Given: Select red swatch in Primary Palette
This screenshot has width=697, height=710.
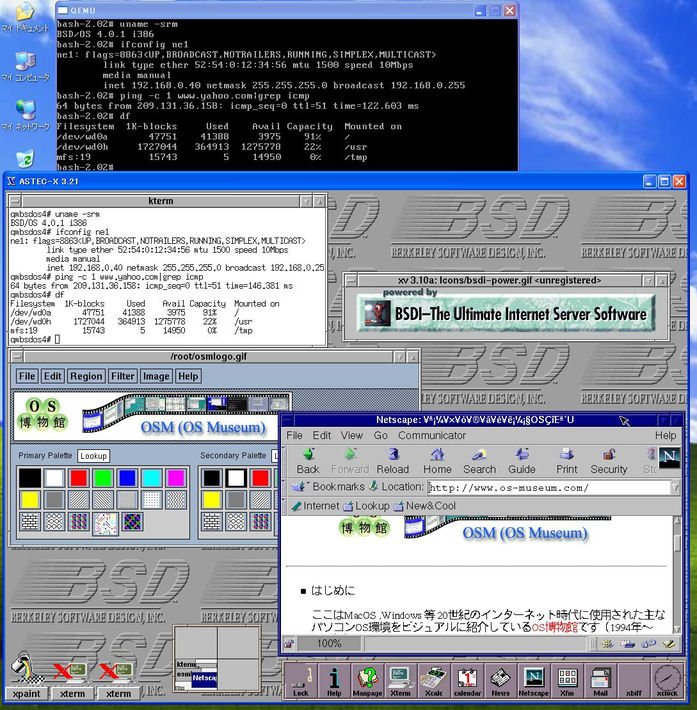Looking at the screenshot, I should [x=78, y=478].
